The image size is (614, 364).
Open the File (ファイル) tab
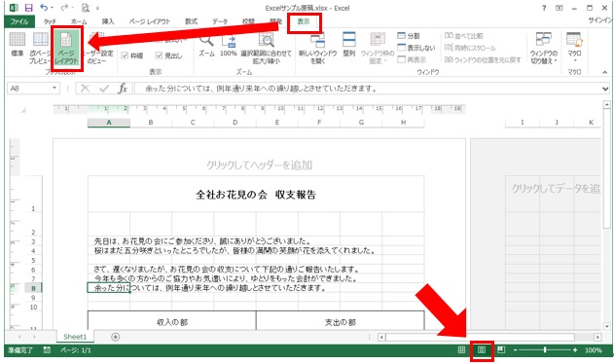[19, 21]
